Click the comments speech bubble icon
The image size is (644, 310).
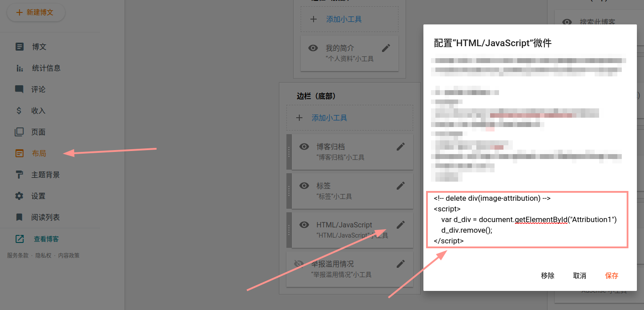(19, 89)
